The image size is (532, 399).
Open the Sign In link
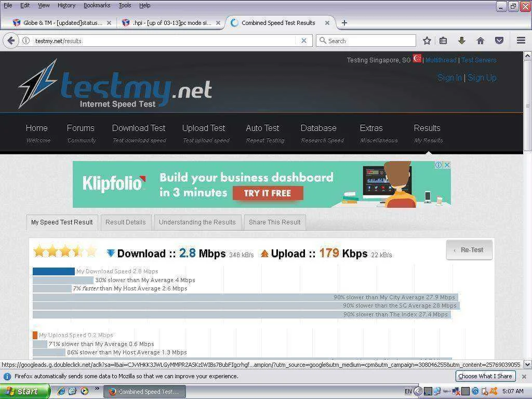pos(449,78)
